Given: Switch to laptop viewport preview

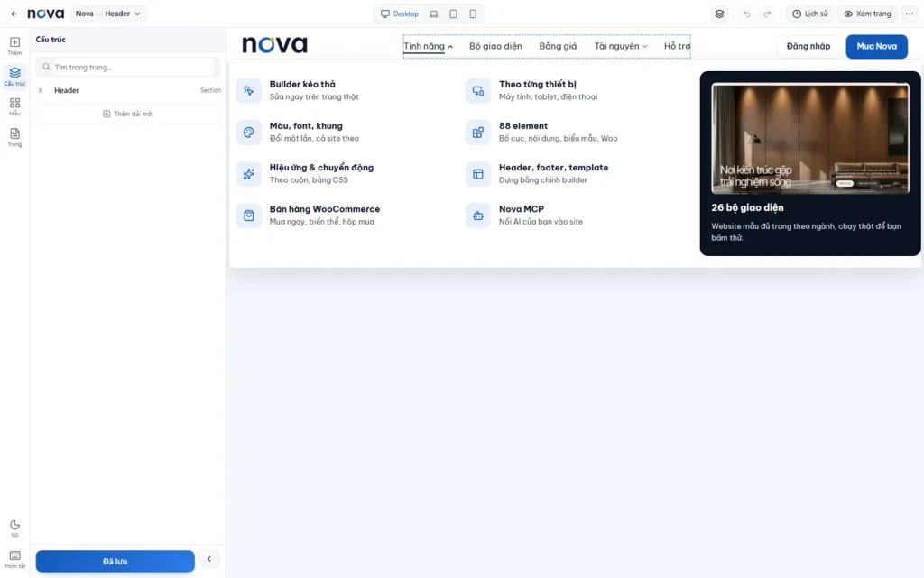Looking at the screenshot, I should 434,14.
